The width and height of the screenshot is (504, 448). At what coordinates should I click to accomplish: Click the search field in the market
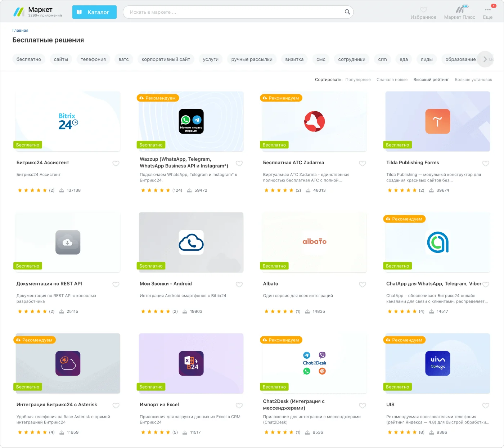(x=234, y=12)
